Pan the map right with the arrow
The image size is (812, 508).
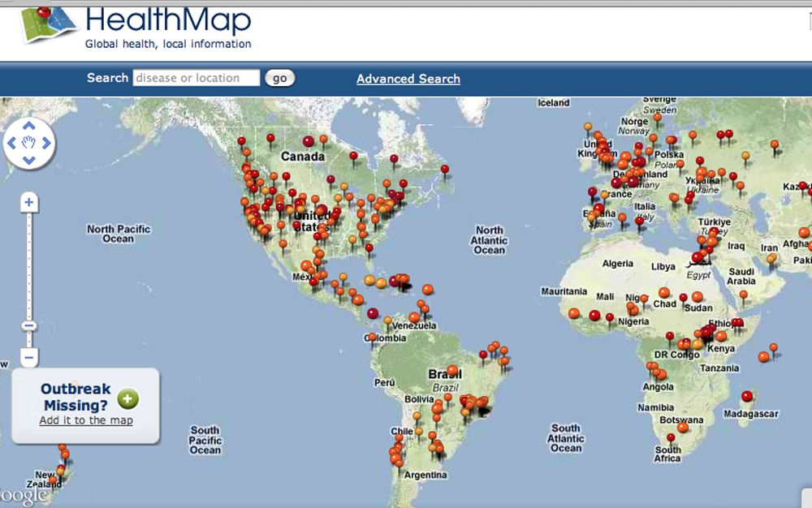(47, 144)
